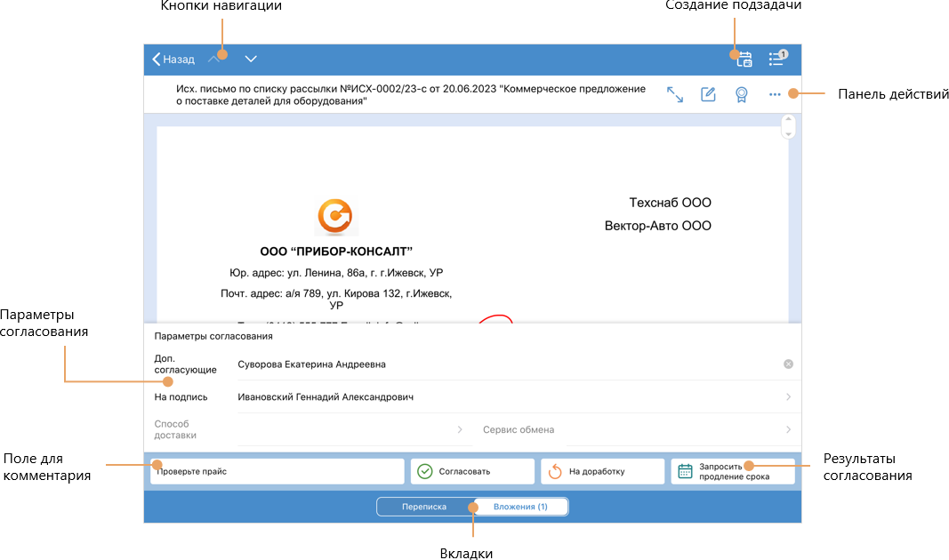Open the task list icon with badge
The height and width of the screenshot is (560, 949).
777,59
